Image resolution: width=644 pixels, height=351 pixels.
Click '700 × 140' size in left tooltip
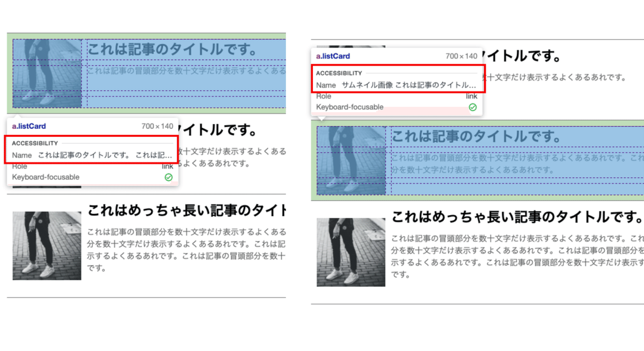click(157, 127)
